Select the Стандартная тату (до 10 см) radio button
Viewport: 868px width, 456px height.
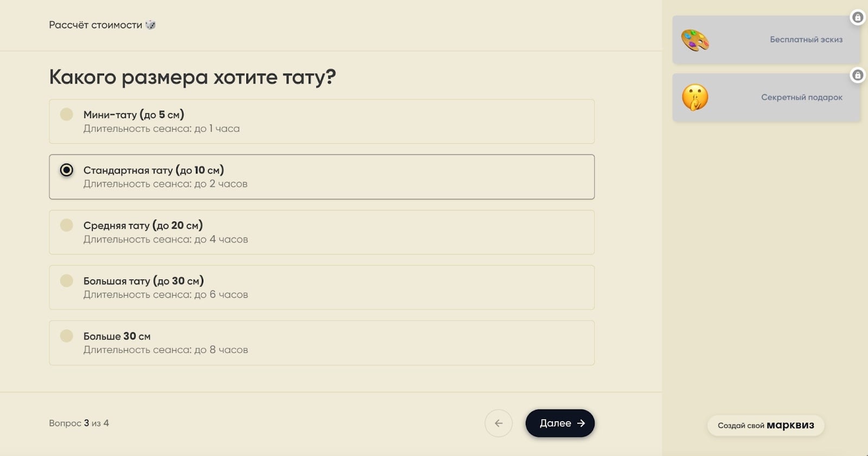(x=66, y=170)
